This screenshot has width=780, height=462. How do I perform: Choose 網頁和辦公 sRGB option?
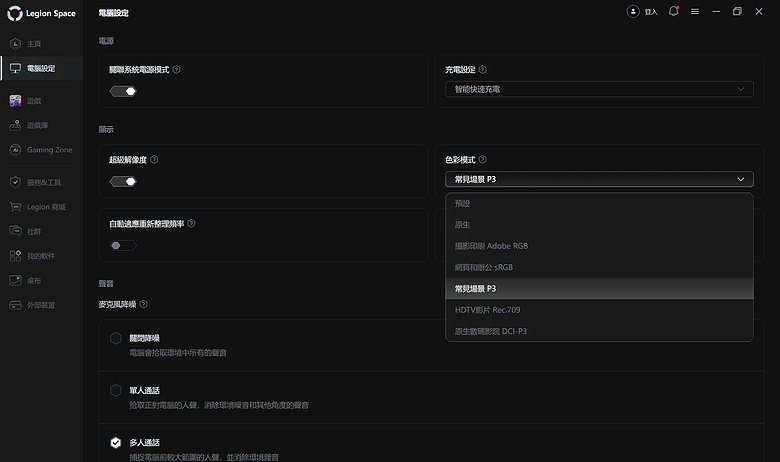point(599,267)
